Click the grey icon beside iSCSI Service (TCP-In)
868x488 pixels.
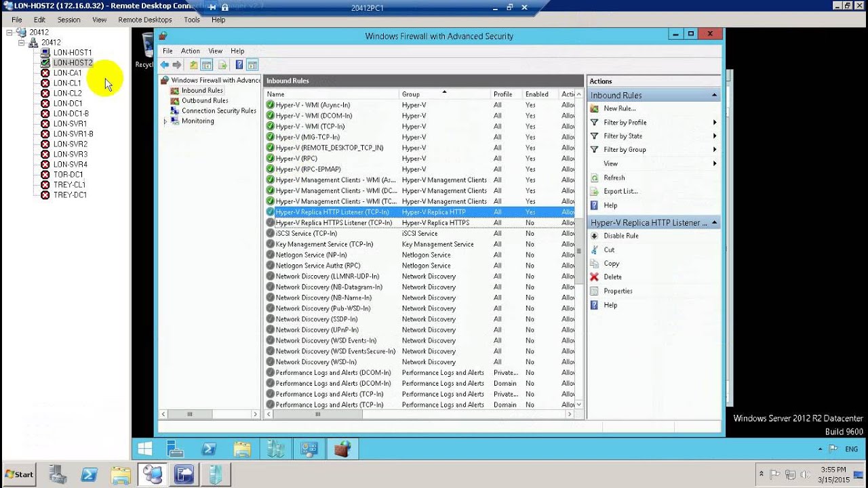click(x=270, y=233)
